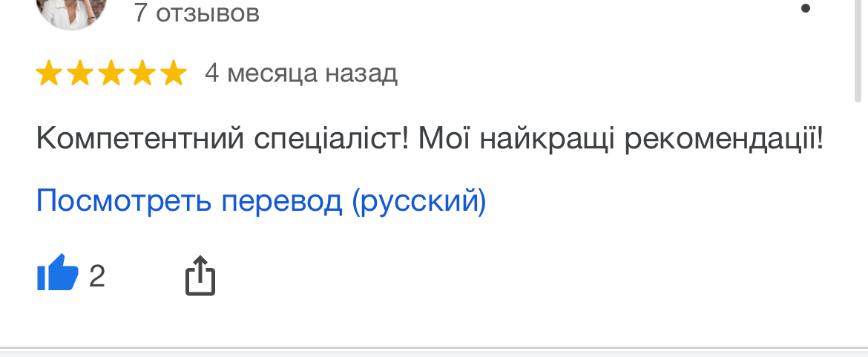Click the third star in the rating
The width and height of the screenshot is (868, 357).
(x=111, y=73)
